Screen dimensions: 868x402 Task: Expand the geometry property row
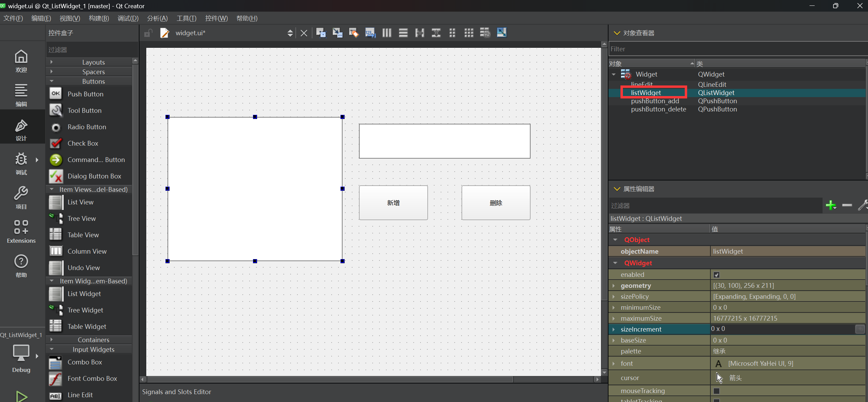click(614, 285)
